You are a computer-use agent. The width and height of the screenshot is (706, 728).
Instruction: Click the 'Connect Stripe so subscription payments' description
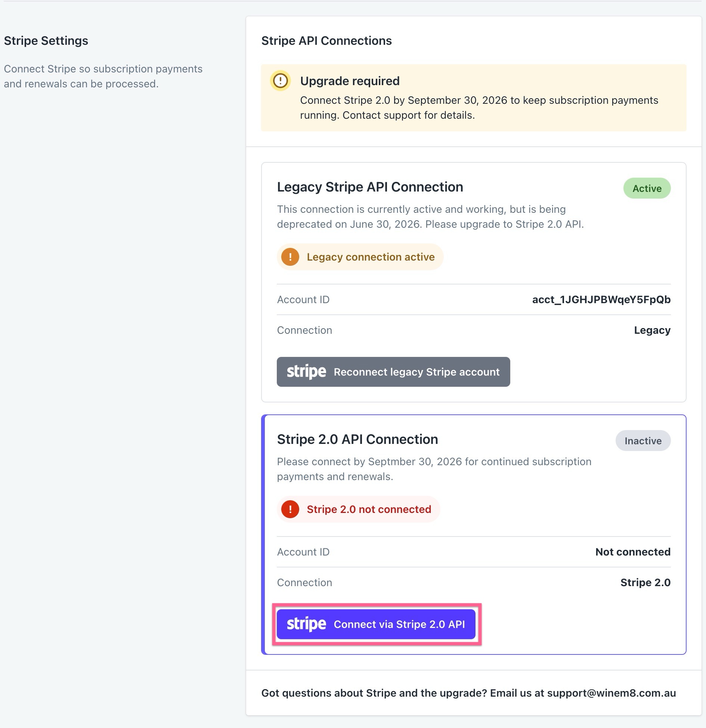click(x=103, y=76)
